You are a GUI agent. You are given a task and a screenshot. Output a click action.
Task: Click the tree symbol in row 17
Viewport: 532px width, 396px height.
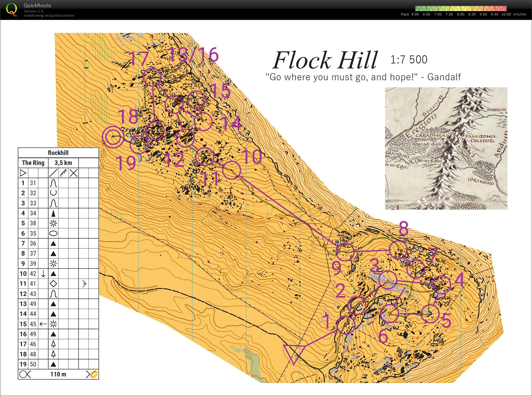tap(53, 344)
